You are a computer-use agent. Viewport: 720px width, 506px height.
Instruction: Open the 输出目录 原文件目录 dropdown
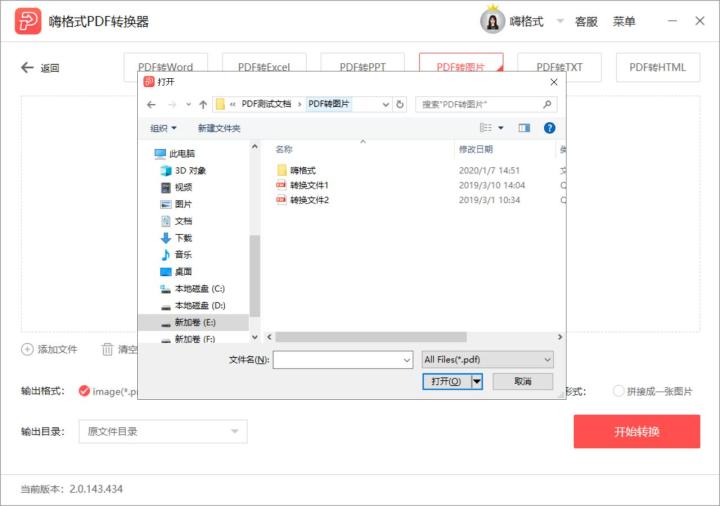coord(163,432)
